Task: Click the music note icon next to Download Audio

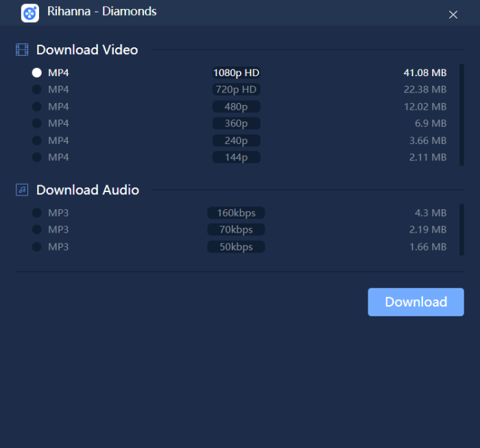Action: pos(22,190)
